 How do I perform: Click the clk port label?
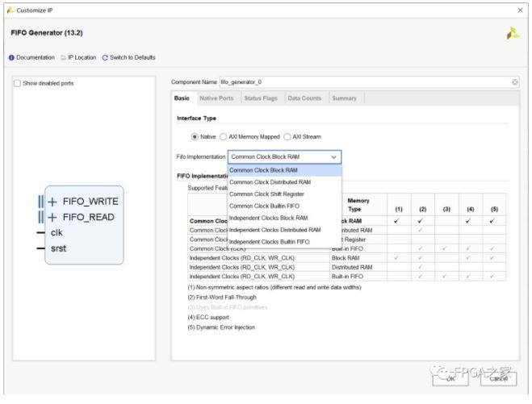(57, 233)
